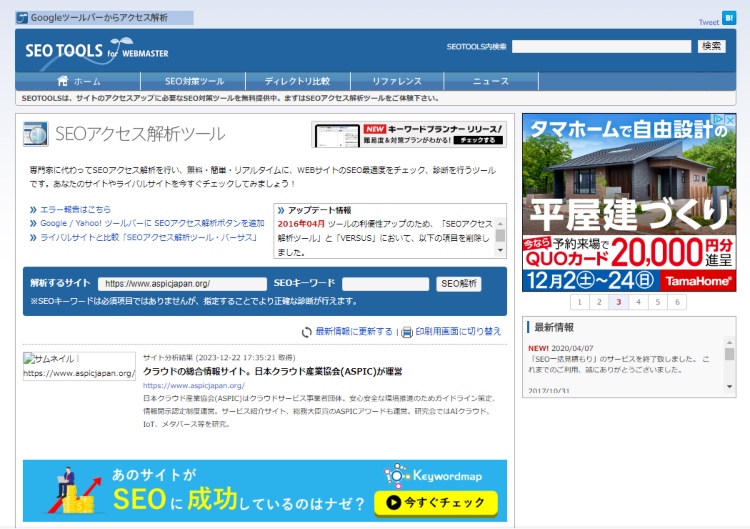The width and height of the screenshot is (750, 529).
Task: Click the サムネイル site thumbnail image
Action: 79,366
